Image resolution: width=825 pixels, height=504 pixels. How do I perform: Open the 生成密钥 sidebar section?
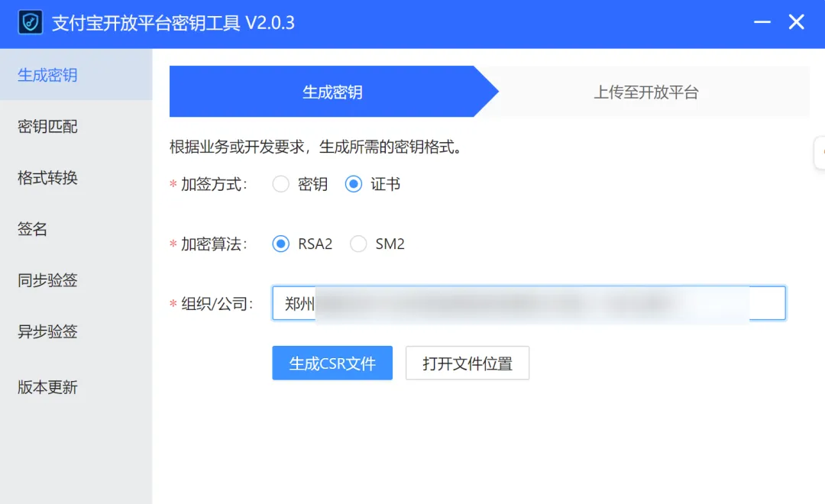47,75
